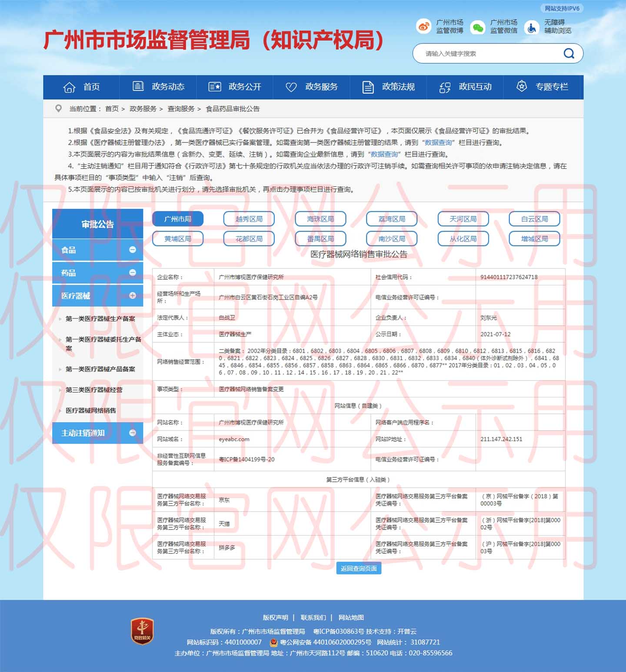
Task: Click the home icon beside 首页
Action: [69, 87]
